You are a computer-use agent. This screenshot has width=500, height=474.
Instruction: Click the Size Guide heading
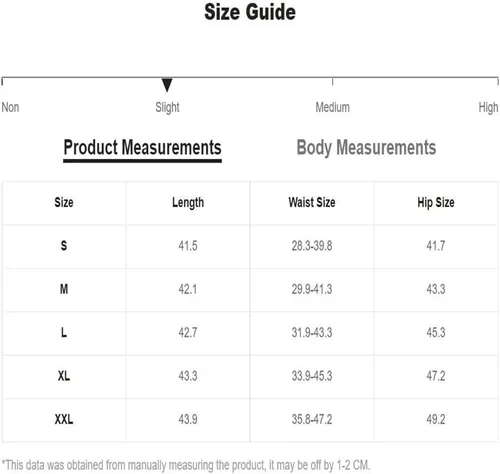tap(250, 12)
